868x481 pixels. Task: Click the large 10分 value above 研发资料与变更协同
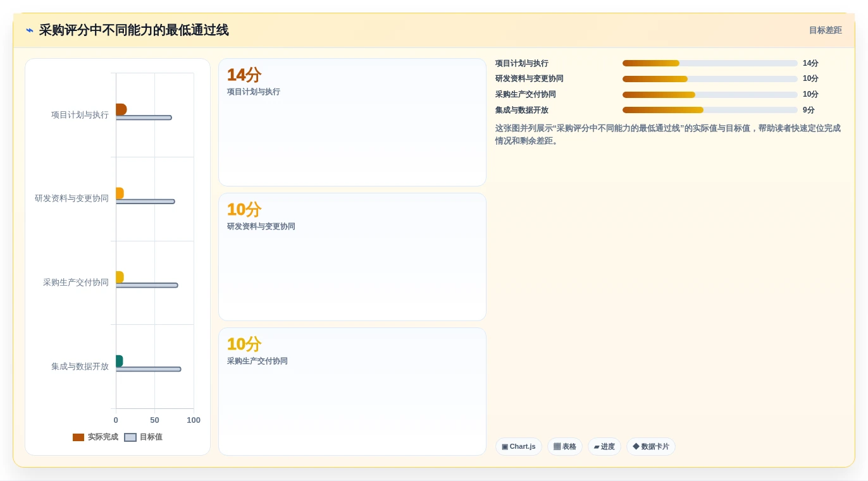tap(244, 210)
